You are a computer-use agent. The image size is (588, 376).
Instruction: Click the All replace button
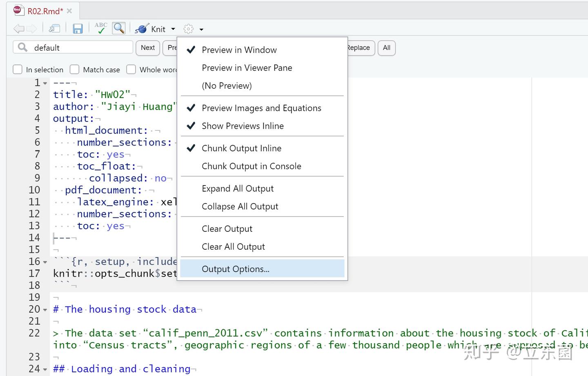[386, 48]
